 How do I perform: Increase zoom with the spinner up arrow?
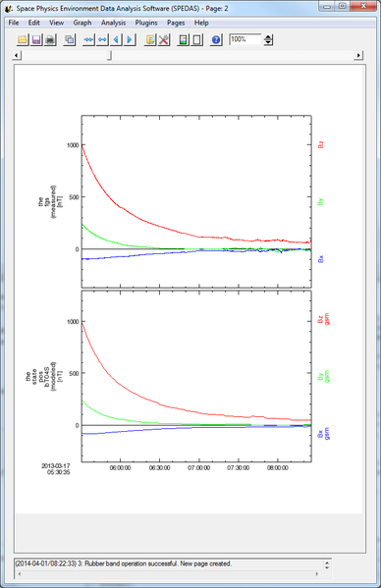[268, 37]
